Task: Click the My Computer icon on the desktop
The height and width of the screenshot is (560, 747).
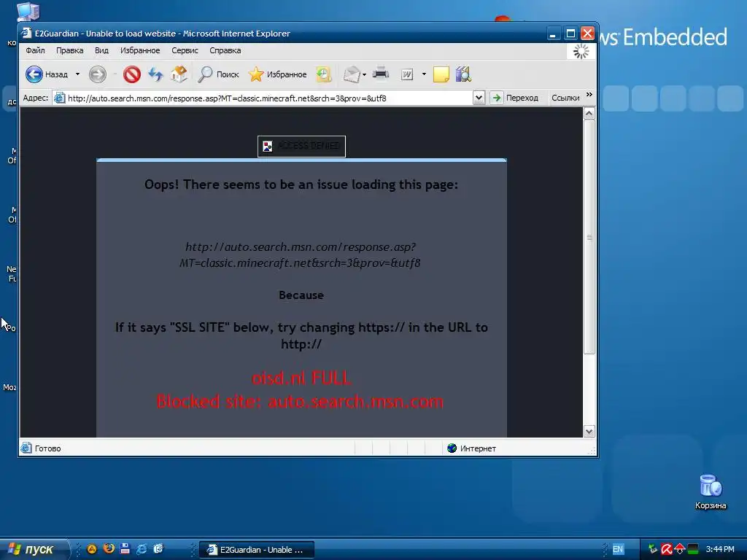Action: click(28, 12)
